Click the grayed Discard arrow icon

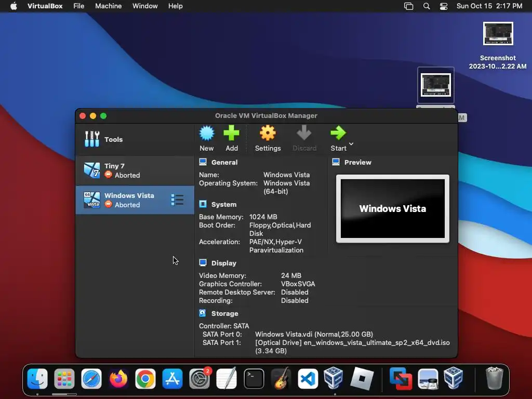pyautogui.click(x=304, y=133)
